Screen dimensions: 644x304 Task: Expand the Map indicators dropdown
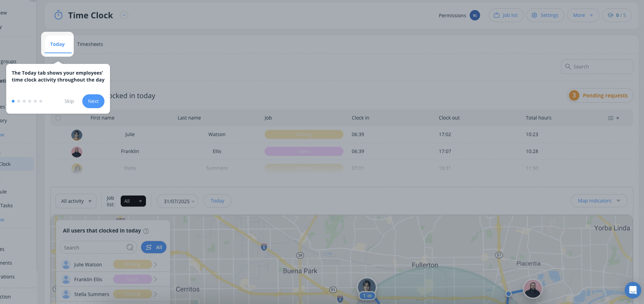coord(599,201)
